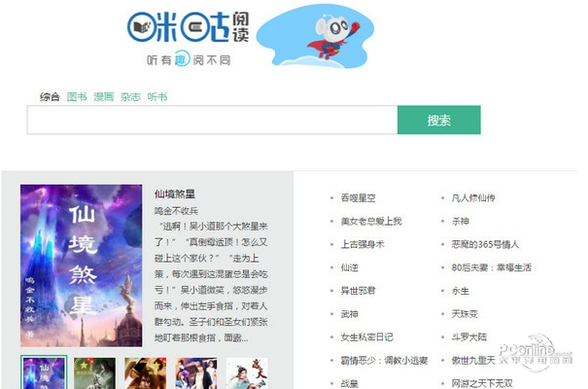Click the Migu Reading logo
The height and width of the screenshot is (389, 588).
(188, 38)
